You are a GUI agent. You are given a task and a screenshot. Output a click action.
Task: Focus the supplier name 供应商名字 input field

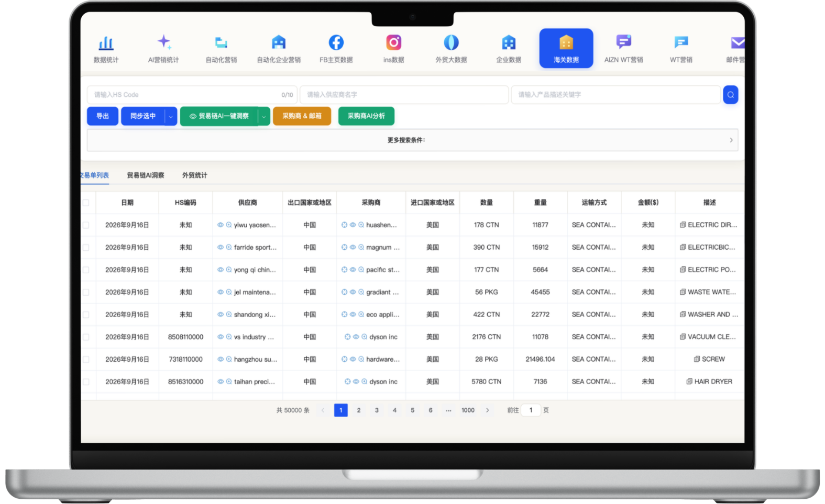[x=404, y=95]
